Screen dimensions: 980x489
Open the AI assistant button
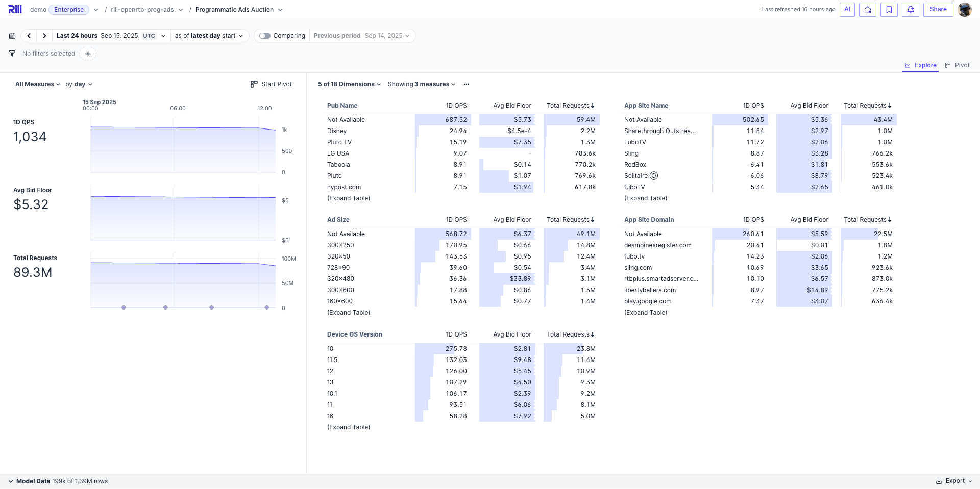pos(847,10)
